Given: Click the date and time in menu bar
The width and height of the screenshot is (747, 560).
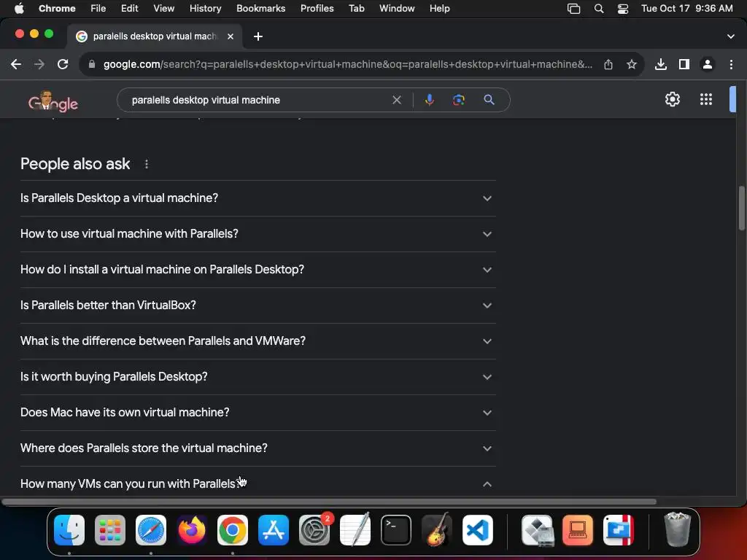Looking at the screenshot, I should pos(686,9).
